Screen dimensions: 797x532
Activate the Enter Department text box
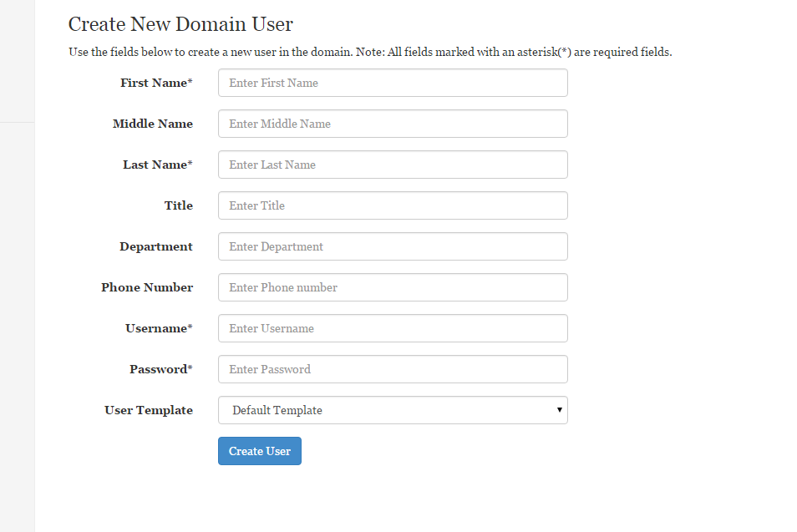click(393, 246)
